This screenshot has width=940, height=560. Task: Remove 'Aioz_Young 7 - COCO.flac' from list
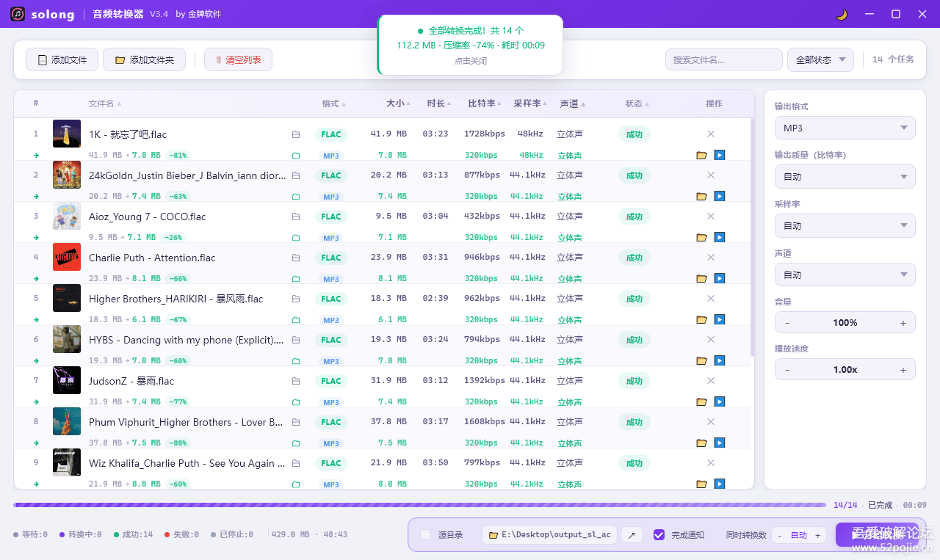pos(711,216)
